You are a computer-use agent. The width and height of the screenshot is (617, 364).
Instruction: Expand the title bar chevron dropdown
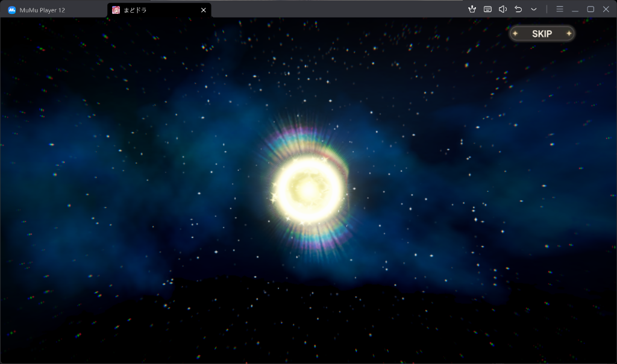[534, 9]
